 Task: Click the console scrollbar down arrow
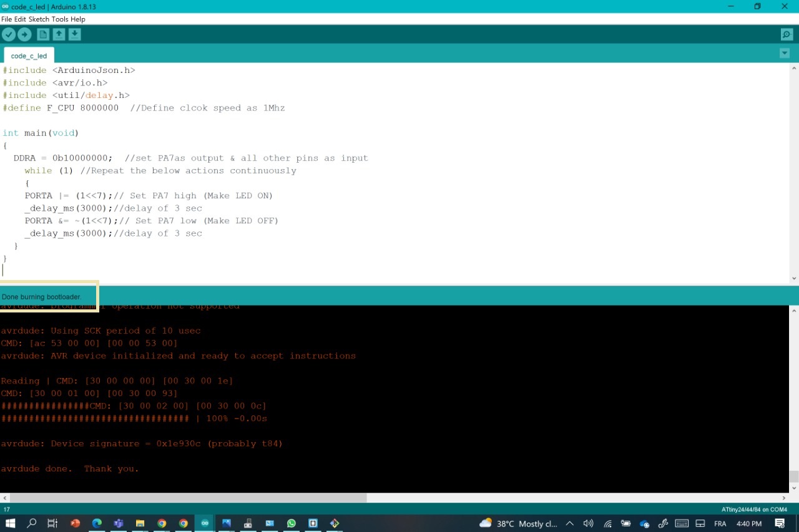[x=794, y=488]
